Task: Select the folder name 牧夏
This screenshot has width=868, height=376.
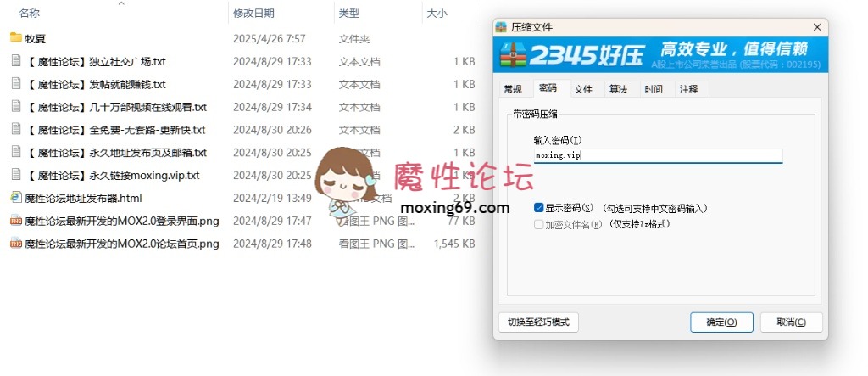Action: coord(35,39)
